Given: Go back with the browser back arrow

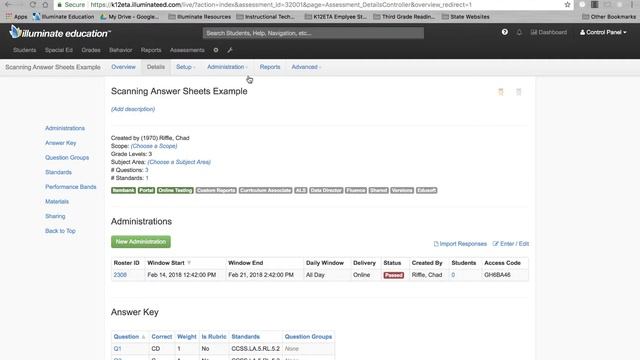Looking at the screenshot, I should tap(9, 4).
